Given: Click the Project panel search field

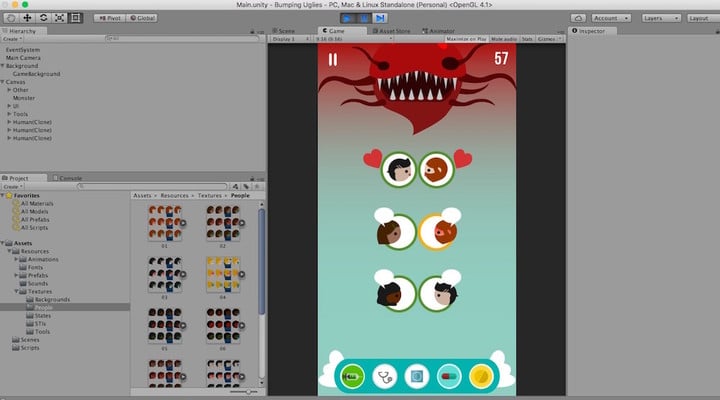Looking at the screenshot, I should pyautogui.click(x=153, y=186).
